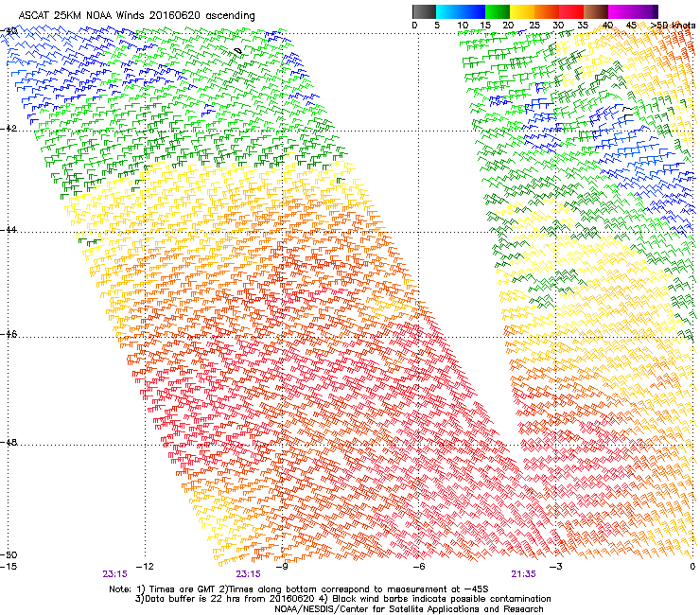The height and width of the screenshot is (615, 700).
Task: Click the -50 latitude axis label
Action: pyautogui.click(x=9, y=554)
